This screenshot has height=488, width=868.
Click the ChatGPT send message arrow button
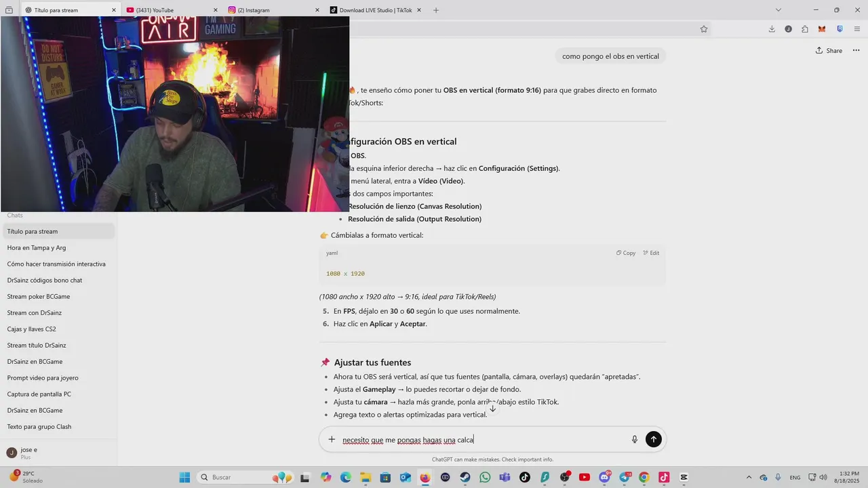click(653, 439)
